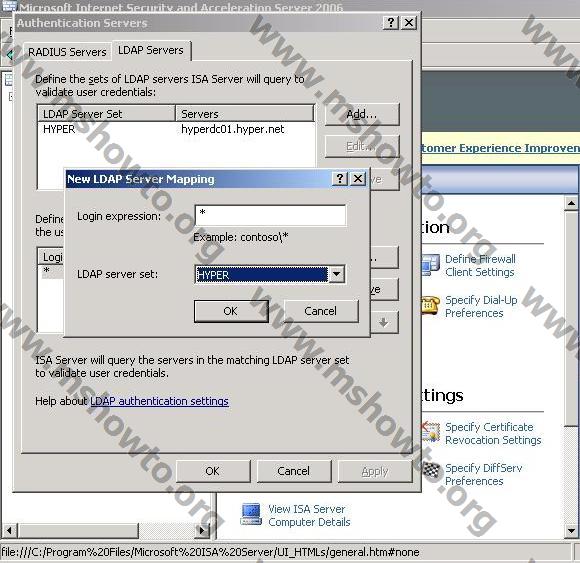The image size is (580, 563).
Task: Select the HYPER row in LDAP Server Set list
Action: (176, 129)
